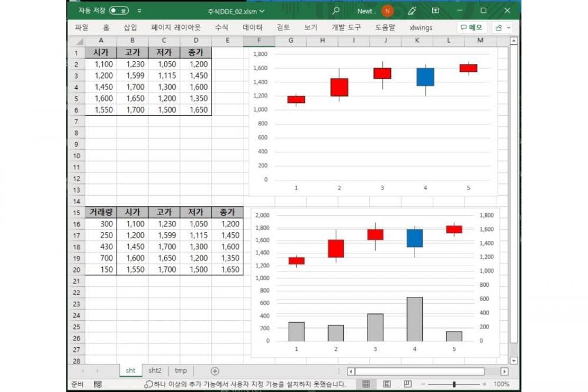
Task: Open the 데이터 ribbon tab
Action: (252, 28)
